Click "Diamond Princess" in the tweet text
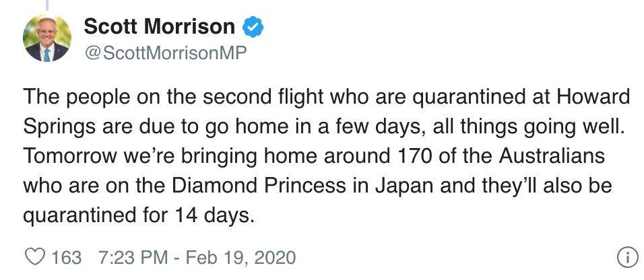 [259, 186]
